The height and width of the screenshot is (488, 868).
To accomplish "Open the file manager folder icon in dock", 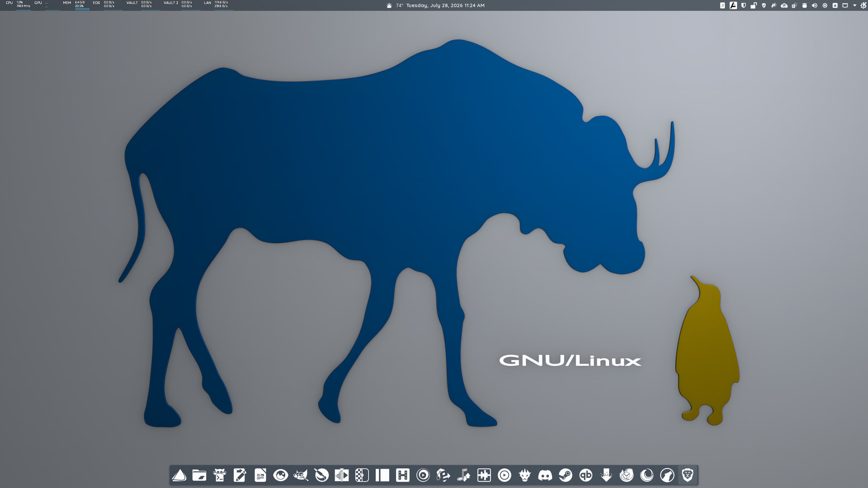I will click(199, 475).
